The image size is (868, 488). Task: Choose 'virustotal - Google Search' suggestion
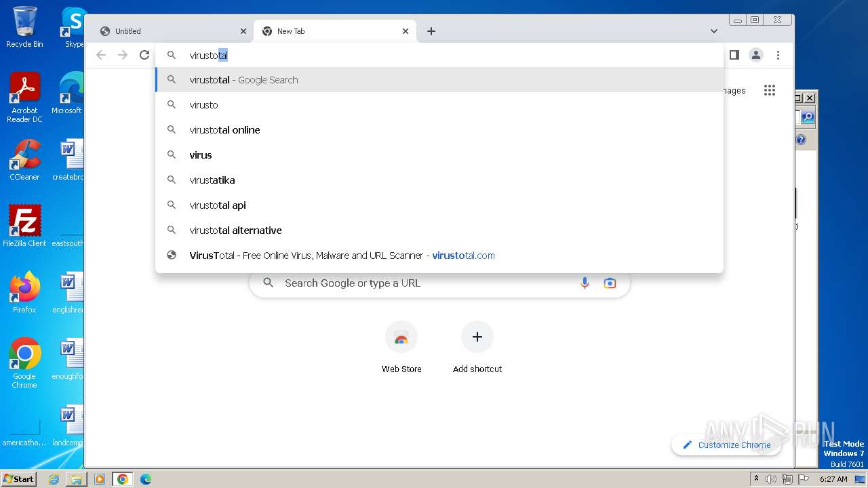[439, 80]
